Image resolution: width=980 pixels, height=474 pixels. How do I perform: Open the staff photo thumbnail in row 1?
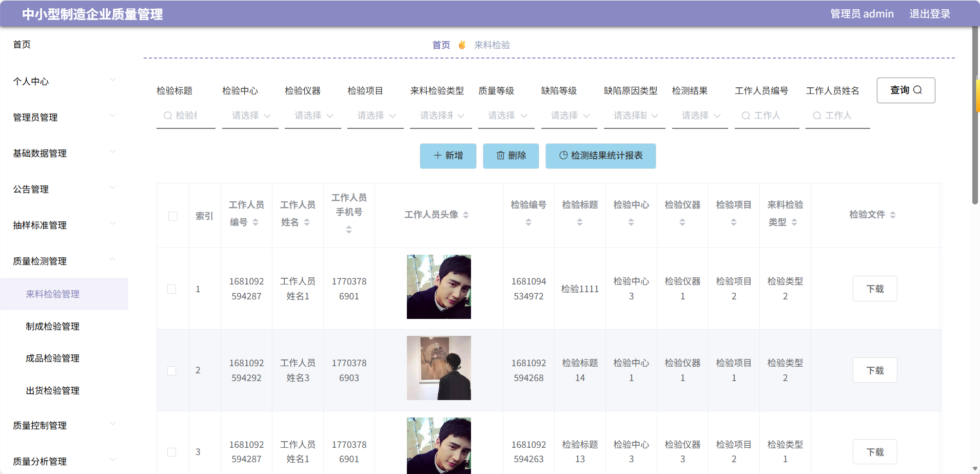tap(439, 287)
